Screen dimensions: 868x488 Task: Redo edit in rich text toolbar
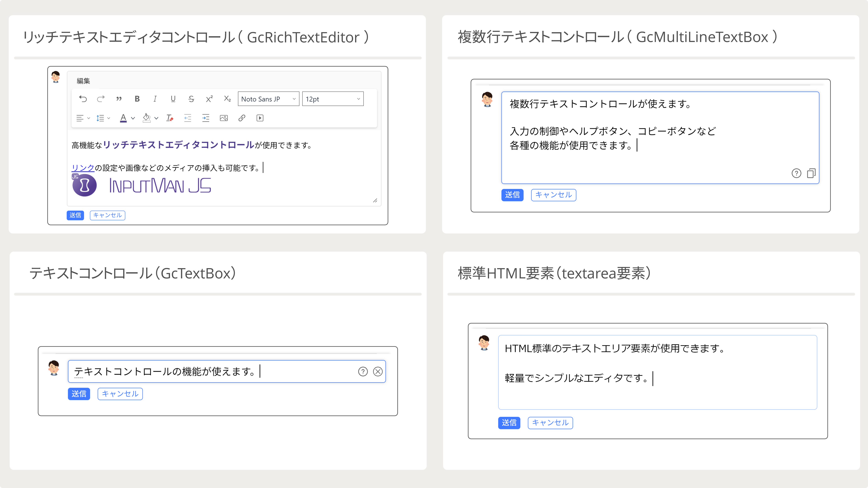(101, 99)
